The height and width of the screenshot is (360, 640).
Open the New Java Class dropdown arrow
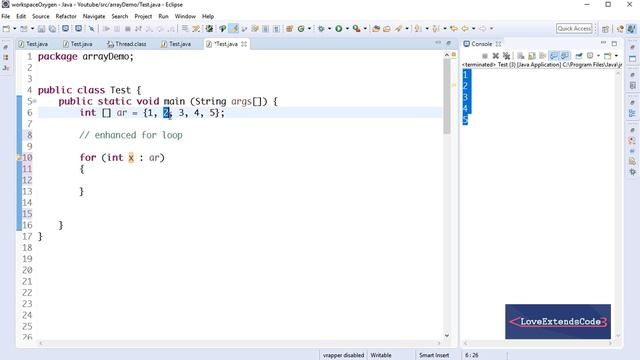309,29
